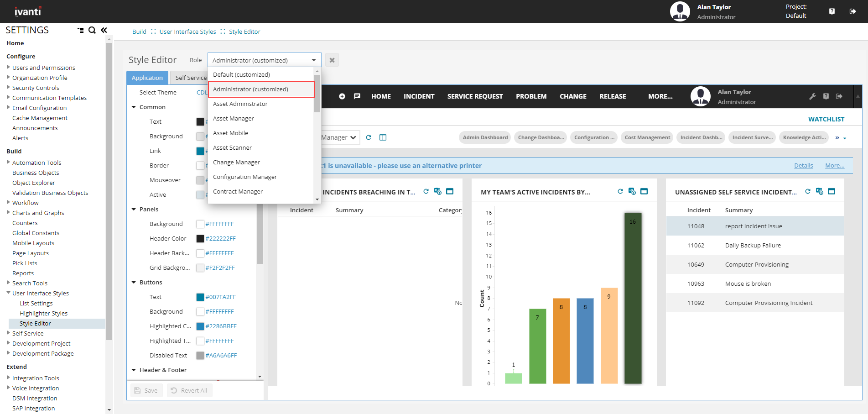
Task: Refresh My Team's Active Incidents panel
Action: pos(620,192)
